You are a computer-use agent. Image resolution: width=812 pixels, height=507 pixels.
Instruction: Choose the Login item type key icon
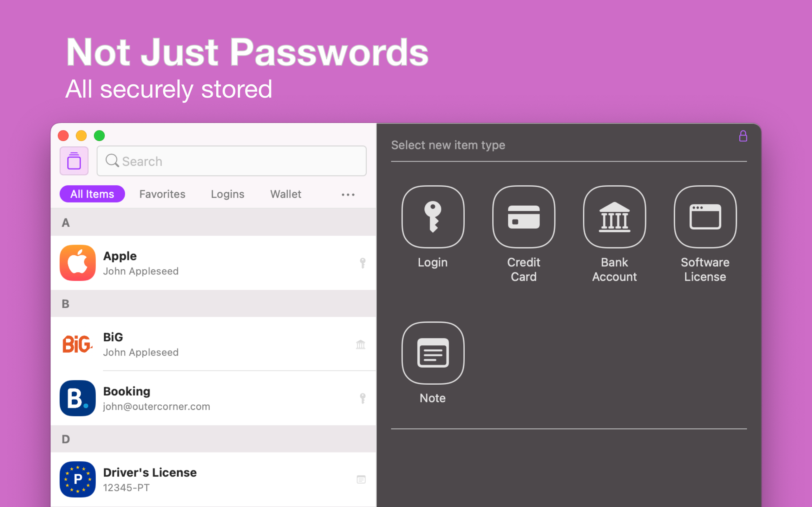coord(433,217)
